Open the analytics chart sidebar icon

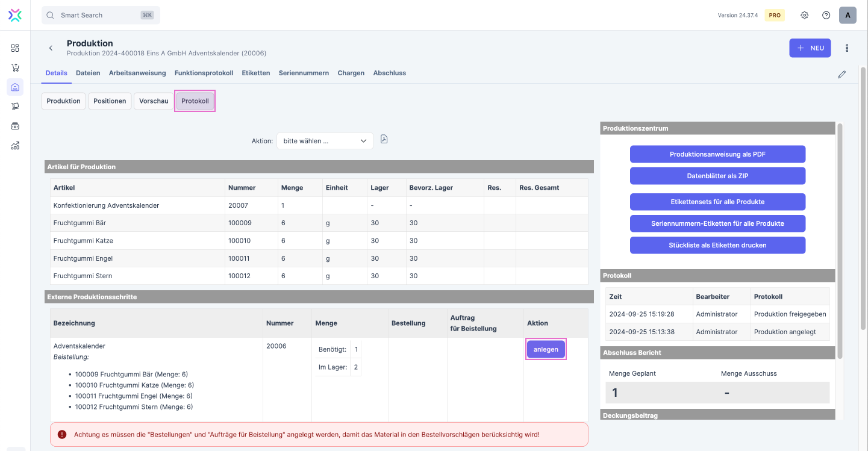15,145
